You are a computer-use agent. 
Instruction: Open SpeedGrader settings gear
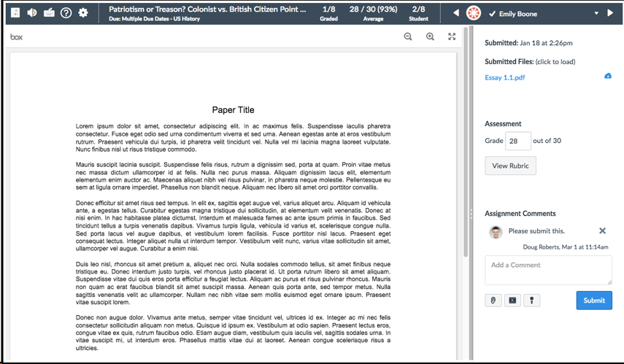82,13
